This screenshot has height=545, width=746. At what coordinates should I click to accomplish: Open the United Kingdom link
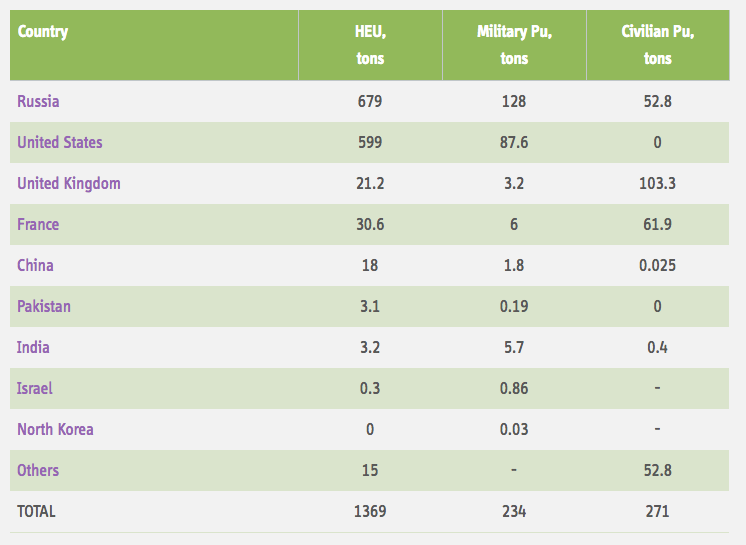click(69, 183)
